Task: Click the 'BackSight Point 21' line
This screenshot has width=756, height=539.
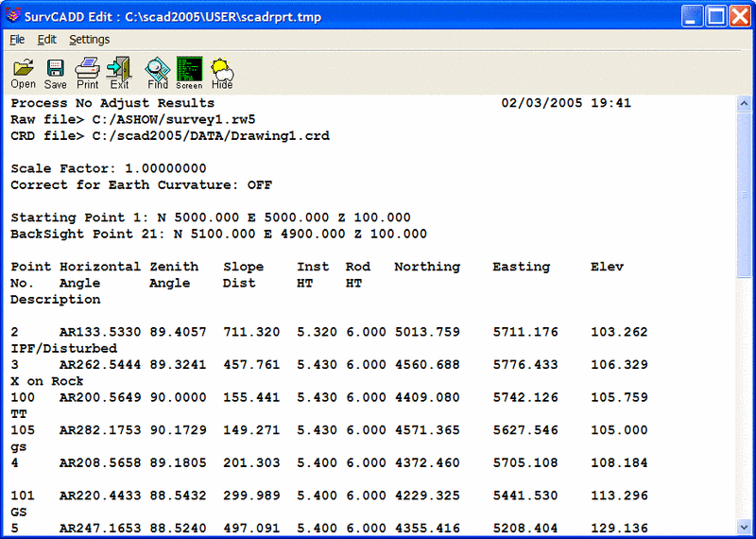Action: click(x=218, y=234)
